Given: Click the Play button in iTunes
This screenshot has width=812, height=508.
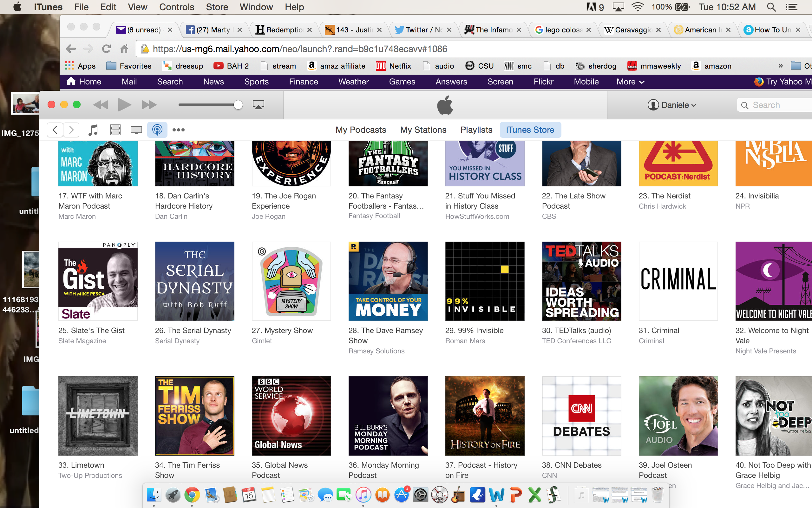Looking at the screenshot, I should coord(124,105).
